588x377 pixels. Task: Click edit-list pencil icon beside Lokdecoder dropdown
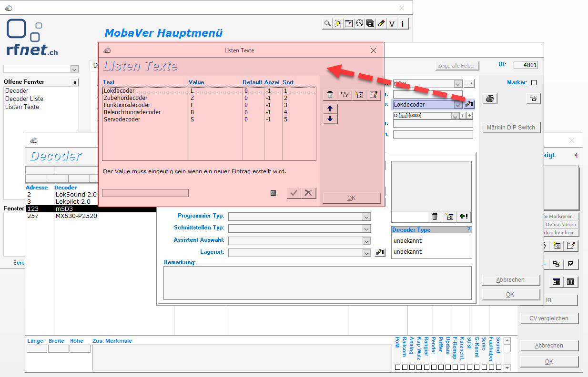pyautogui.click(x=469, y=105)
